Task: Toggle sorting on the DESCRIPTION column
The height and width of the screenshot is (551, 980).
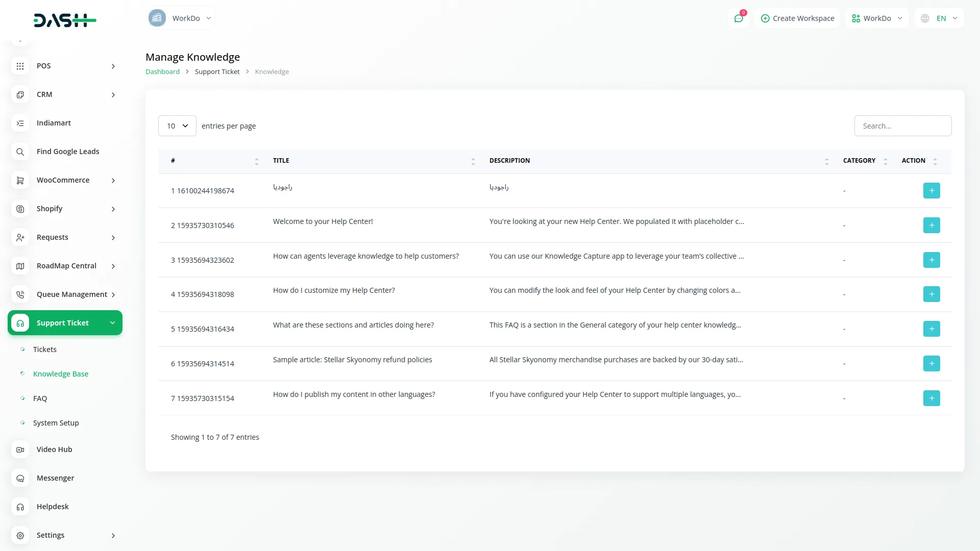Action: (x=826, y=161)
